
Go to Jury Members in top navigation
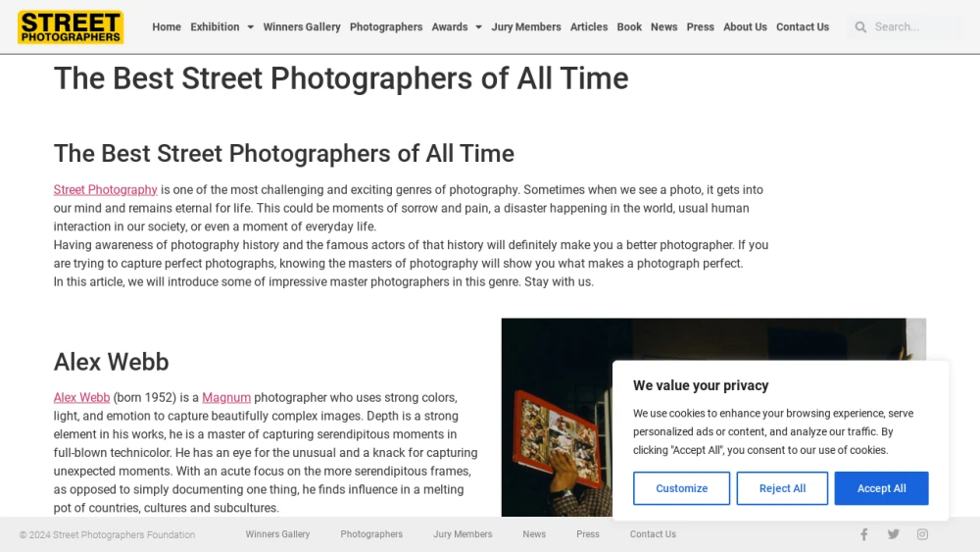[526, 26]
